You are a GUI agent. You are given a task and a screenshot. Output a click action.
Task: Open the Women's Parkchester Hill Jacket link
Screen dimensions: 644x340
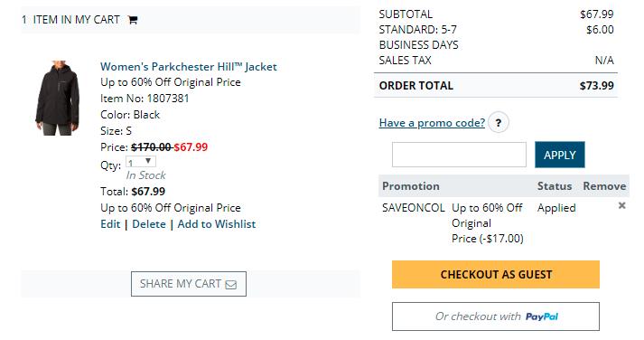[189, 67]
